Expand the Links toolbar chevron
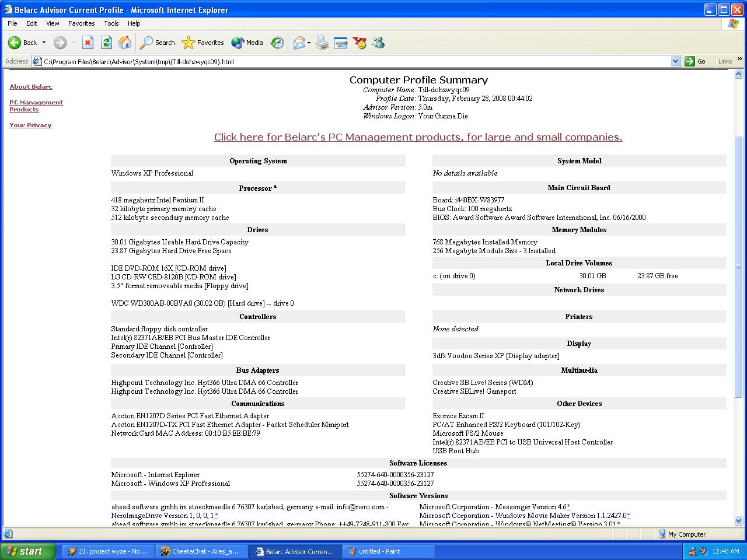The image size is (747, 560). pyautogui.click(x=740, y=59)
